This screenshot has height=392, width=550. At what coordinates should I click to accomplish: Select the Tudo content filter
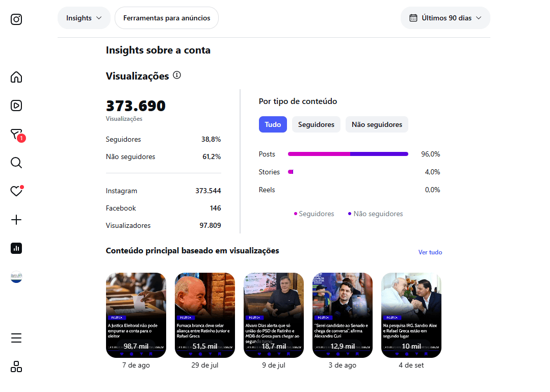(273, 124)
